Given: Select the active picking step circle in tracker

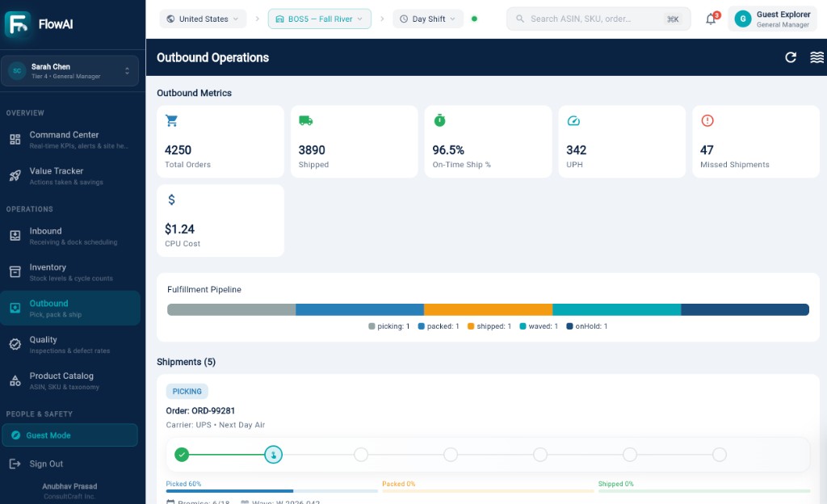Looking at the screenshot, I should 273,455.
